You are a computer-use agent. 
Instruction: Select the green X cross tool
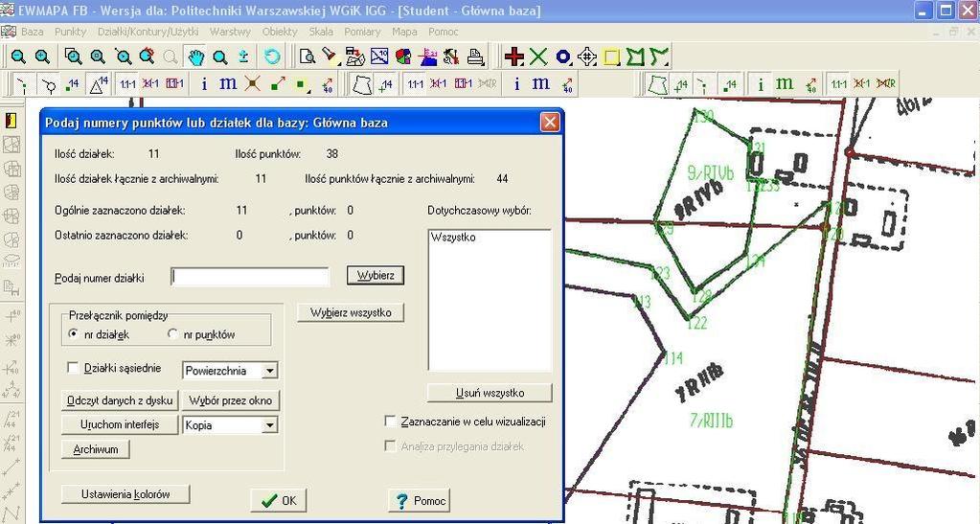tap(538, 57)
